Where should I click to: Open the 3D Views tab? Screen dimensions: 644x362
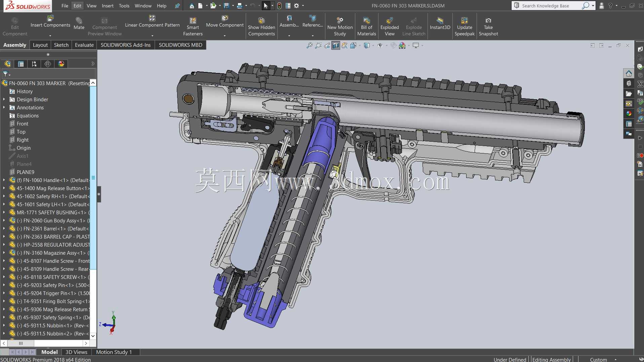[x=76, y=352]
